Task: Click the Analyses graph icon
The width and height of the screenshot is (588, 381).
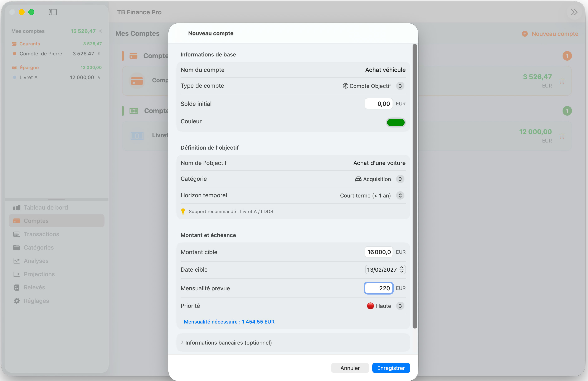Action: 16,261
